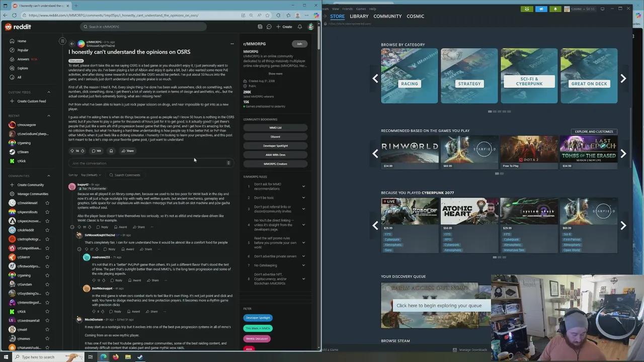Toggle favorite star for r/DIWHY
644x362 pixels.
click(x=47, y=257)
